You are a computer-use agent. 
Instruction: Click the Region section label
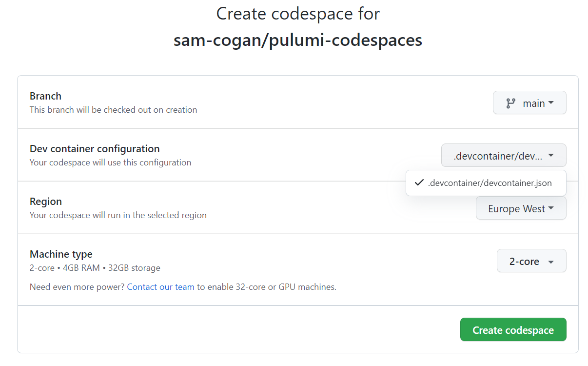pos(46,202)
